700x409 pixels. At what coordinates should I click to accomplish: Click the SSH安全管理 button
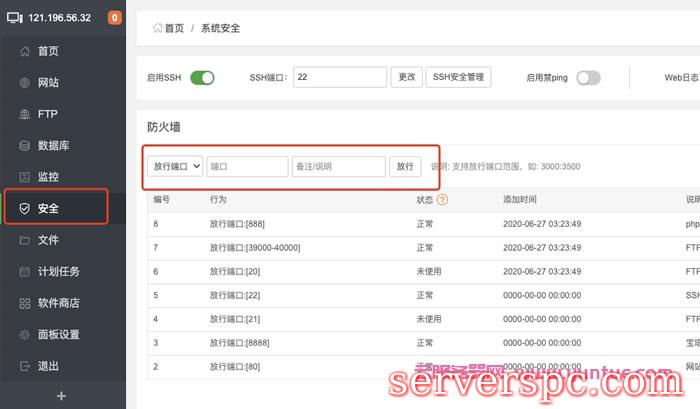[x=458, y=77]
